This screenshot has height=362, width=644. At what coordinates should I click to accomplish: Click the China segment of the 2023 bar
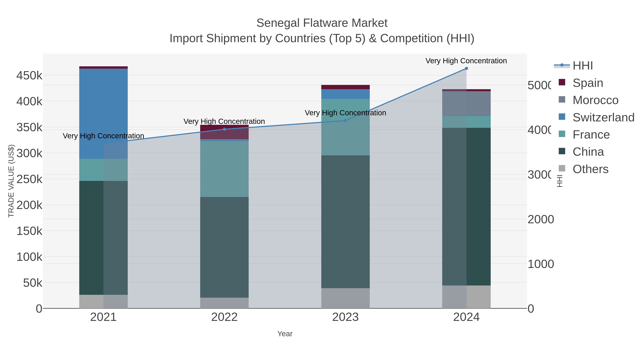point(345,222)
